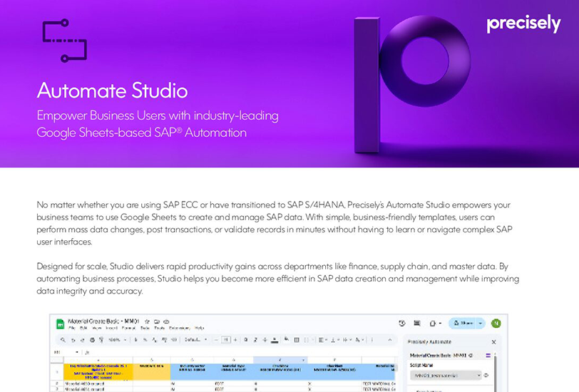Screen dimensions: 579x392
Task: Open the Share button dropdown arrow
Action: [x=481, y=324]
